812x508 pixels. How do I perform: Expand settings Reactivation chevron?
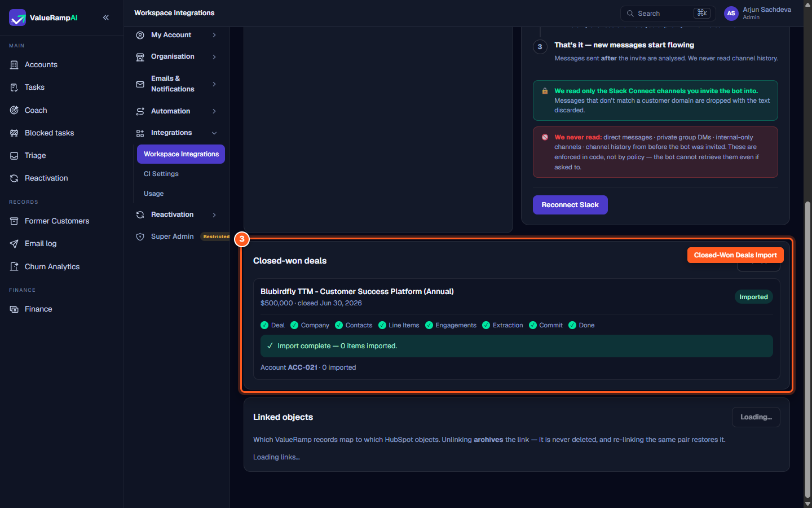click(x=214, y=214)
